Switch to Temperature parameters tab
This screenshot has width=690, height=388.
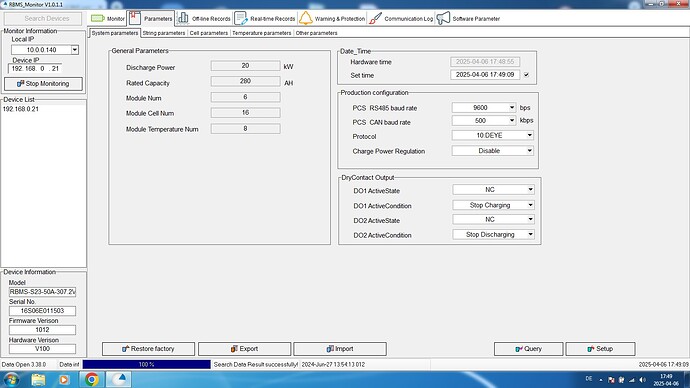click(x=261, y=33)
